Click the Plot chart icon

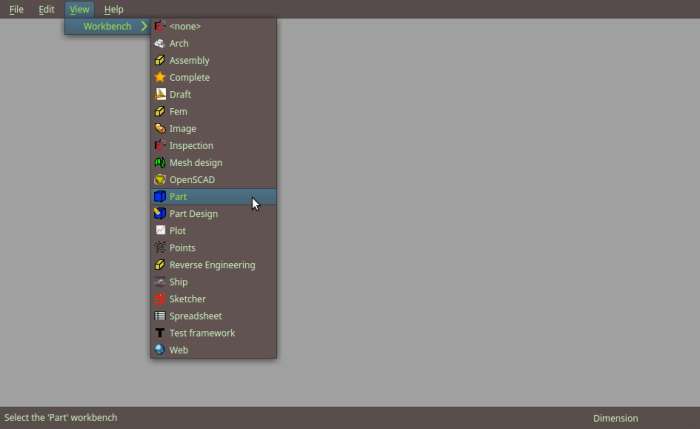[x=160, y=230]
